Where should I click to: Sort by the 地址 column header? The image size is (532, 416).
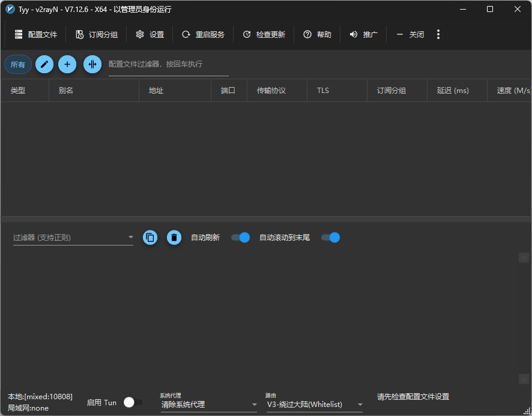175,91
